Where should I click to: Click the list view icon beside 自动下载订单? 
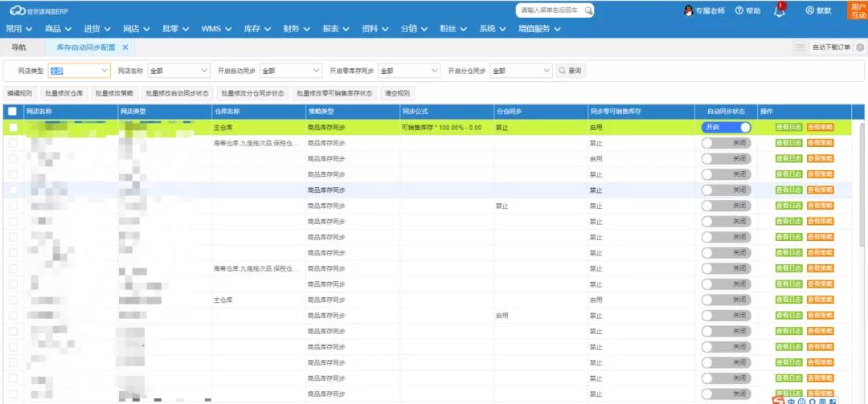coord(800,48)
